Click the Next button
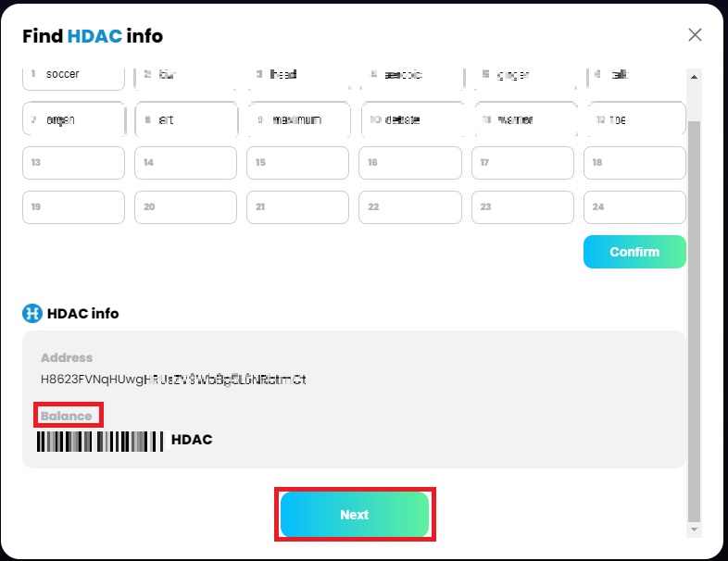Image resolution: width=728 pixels, height=561 pixels. click(x=355, y=515)
